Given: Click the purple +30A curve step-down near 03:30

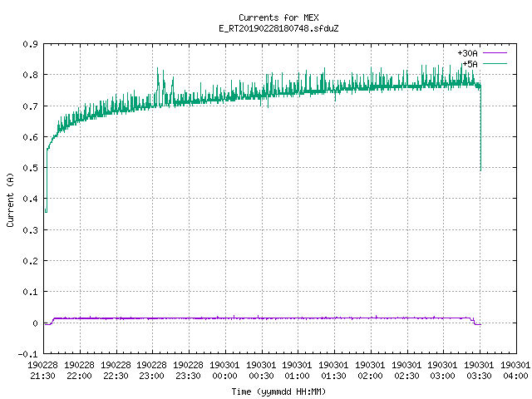Looking at the screenshot, I should coord(474,322).
